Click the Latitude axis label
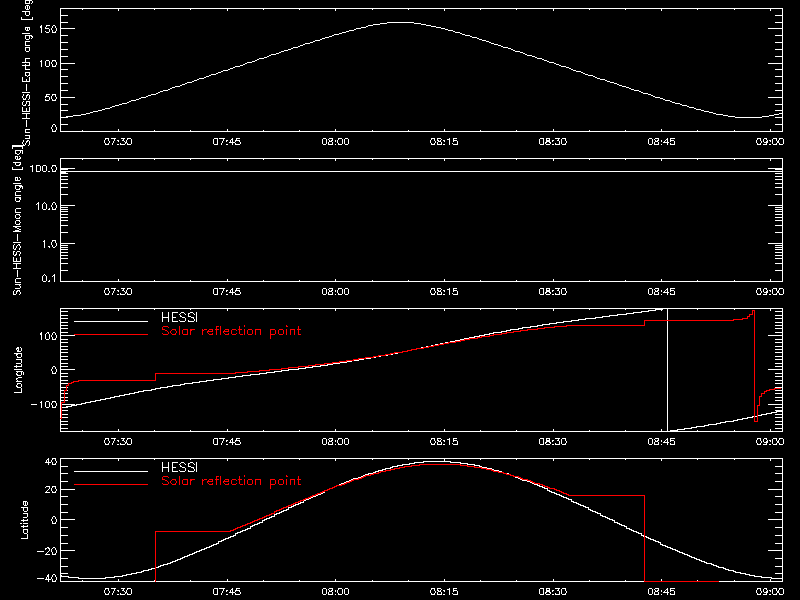 click(24, 520)
